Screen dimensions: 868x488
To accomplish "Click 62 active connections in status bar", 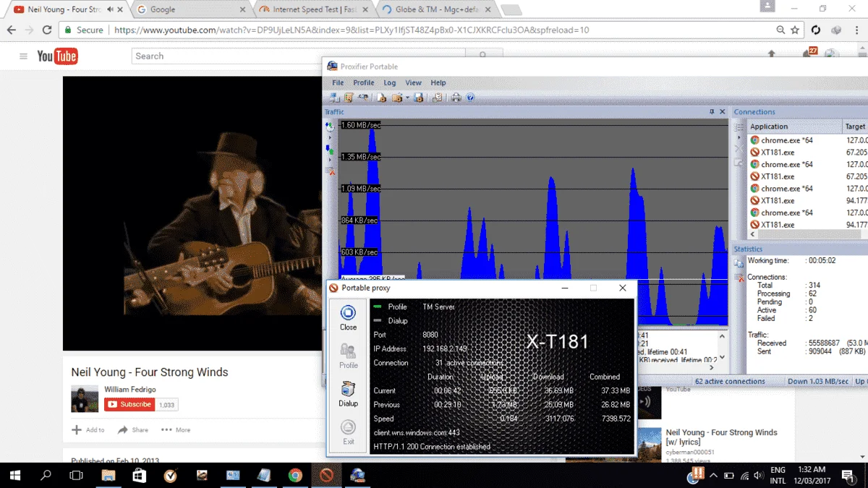I will (x=730, y=382).
